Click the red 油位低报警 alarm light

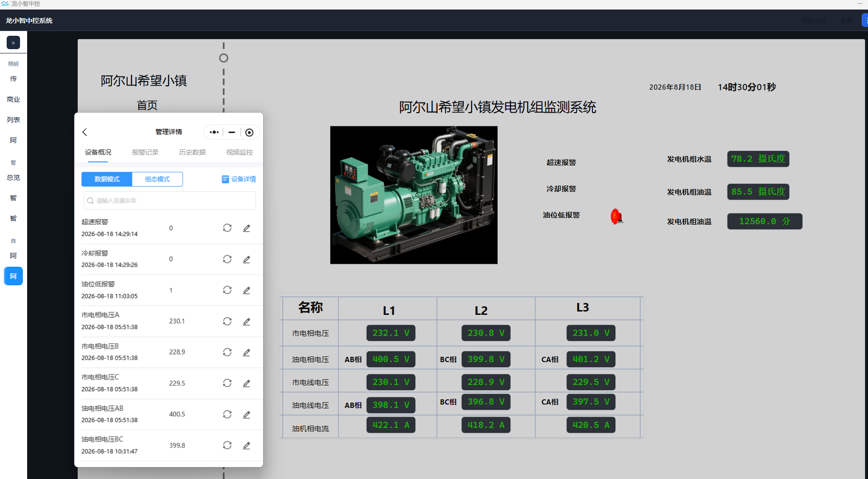[616, 216]
